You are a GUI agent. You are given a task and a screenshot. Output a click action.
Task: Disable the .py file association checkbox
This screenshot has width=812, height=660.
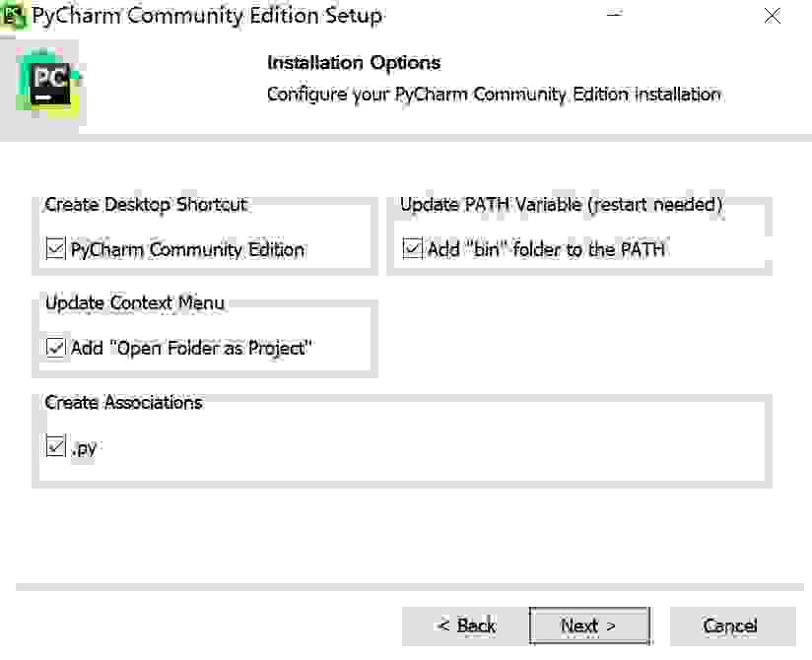pyautogui.click(x=55, y=445)
